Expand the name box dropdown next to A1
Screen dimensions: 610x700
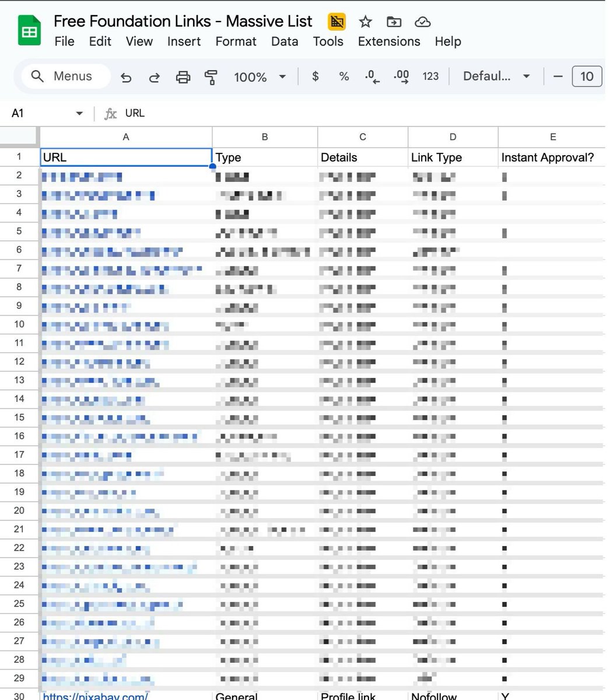click(x=79, y=113)
